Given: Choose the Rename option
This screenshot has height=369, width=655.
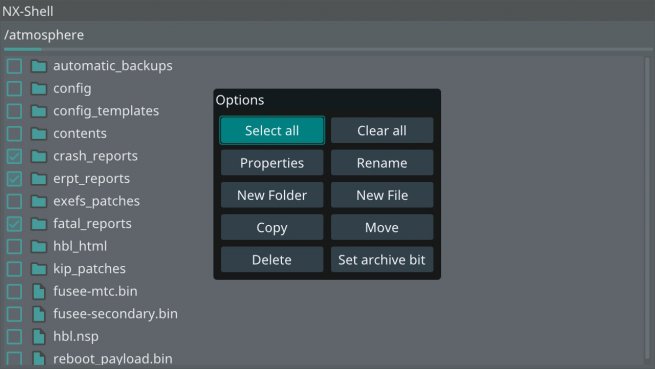Looking at the screenshot, I should click(x=382, y=163).
